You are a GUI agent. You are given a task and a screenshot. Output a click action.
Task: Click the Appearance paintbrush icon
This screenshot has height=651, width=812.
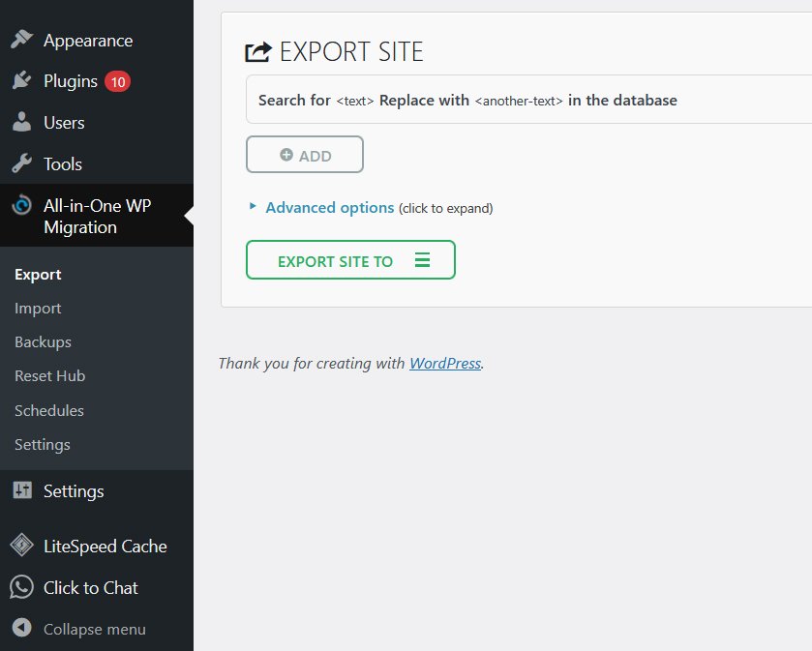21,40
